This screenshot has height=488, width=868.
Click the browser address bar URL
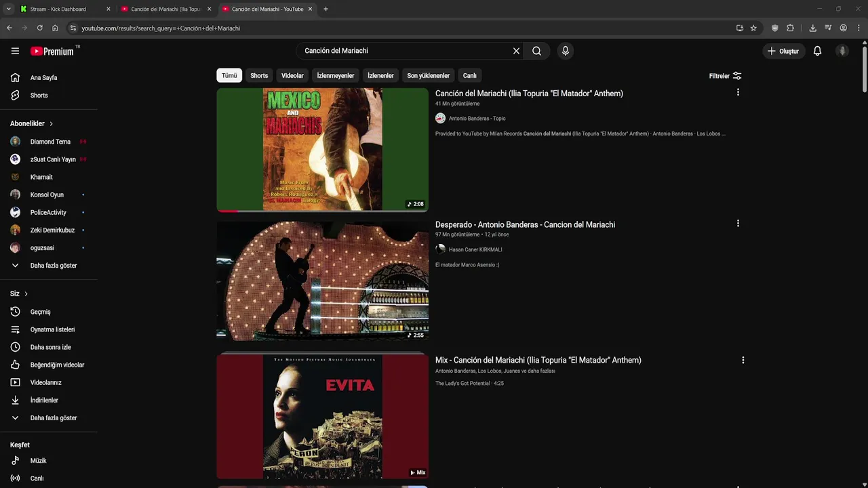tap(161, 28)
